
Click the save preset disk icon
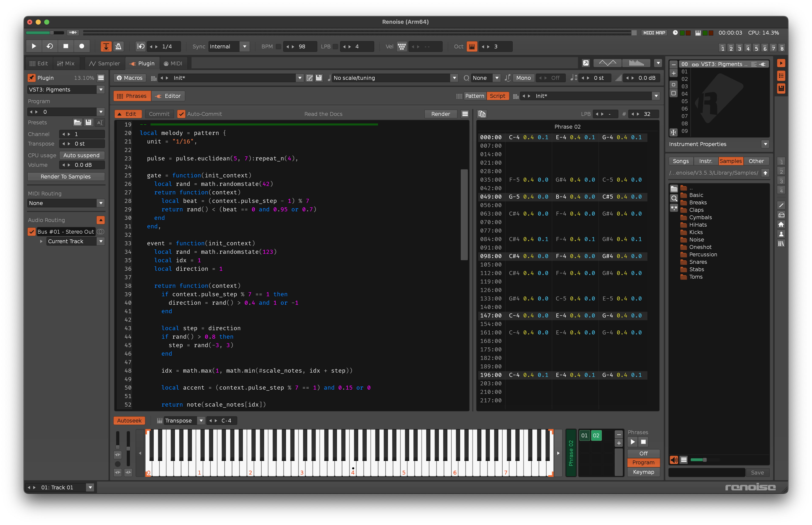pos(88,122)
